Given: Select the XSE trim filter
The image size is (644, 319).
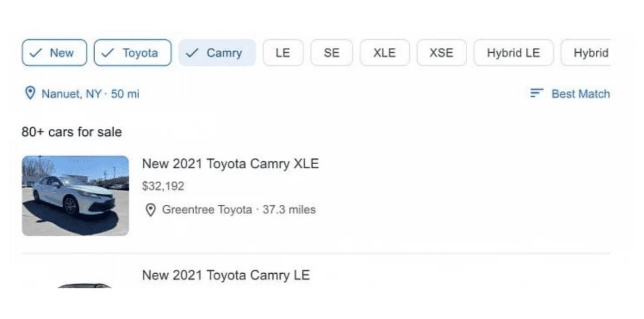Looking at the screenshot, I should click(x=442, y=53).
